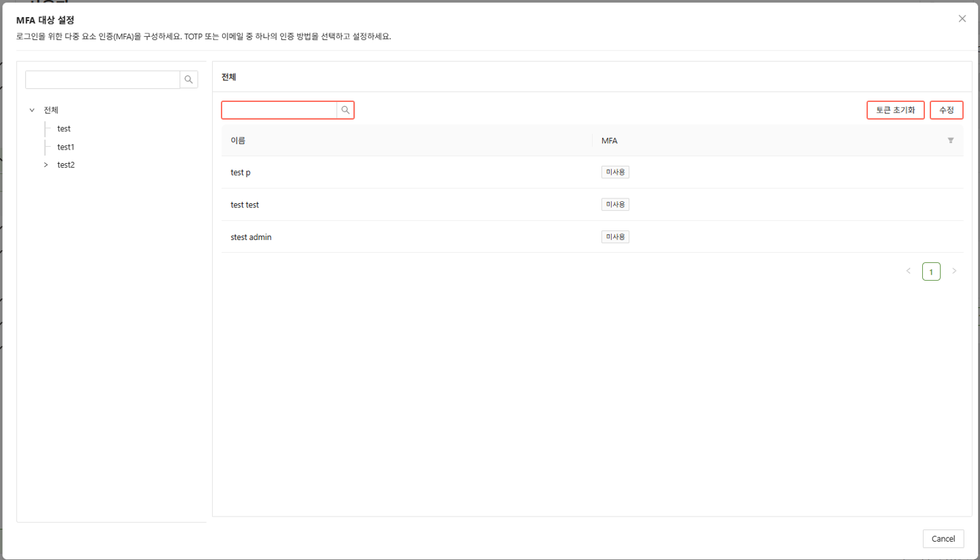The height and width of the screenshot is (560, 980).
Task: Click the search icon in user list
Action: pyautogui.click(x=345, y=110)
